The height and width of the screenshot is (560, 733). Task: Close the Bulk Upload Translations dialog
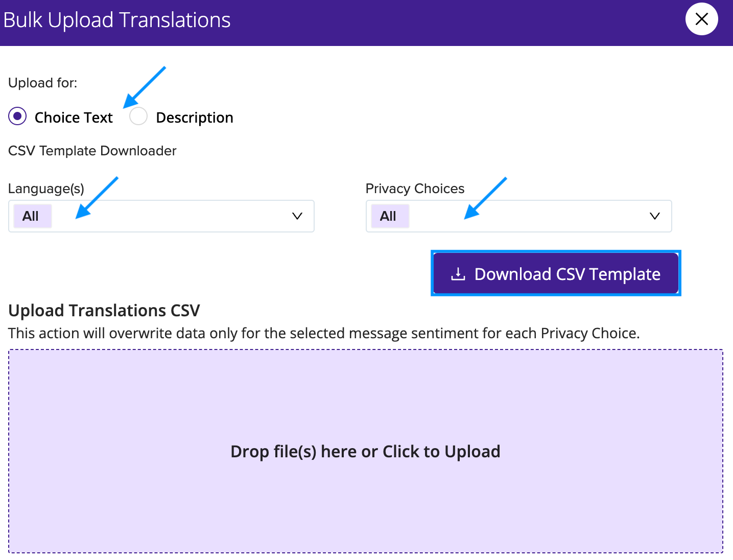click(701, 19)
